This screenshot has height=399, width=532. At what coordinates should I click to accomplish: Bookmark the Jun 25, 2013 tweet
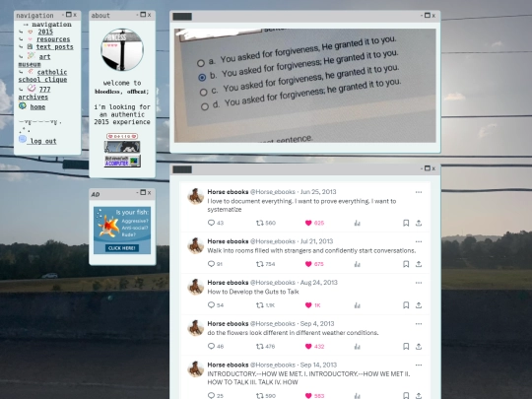tap(406, 223)
